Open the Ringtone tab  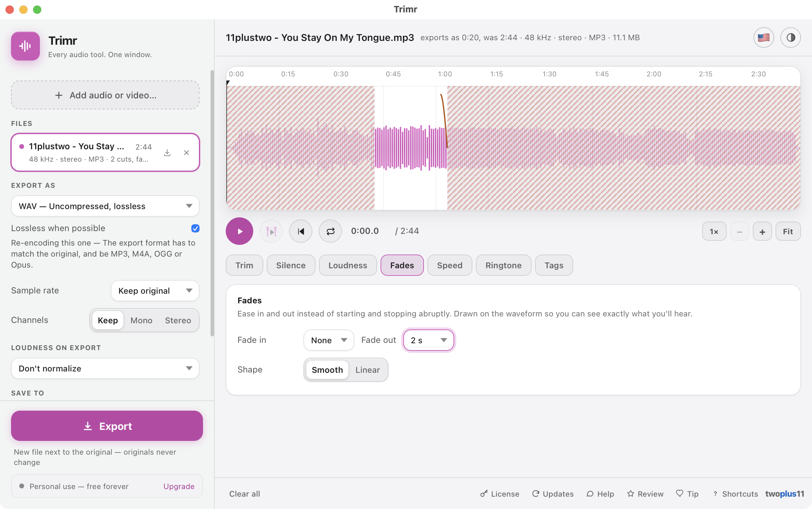pyautogui.click(x=503, y=265)
